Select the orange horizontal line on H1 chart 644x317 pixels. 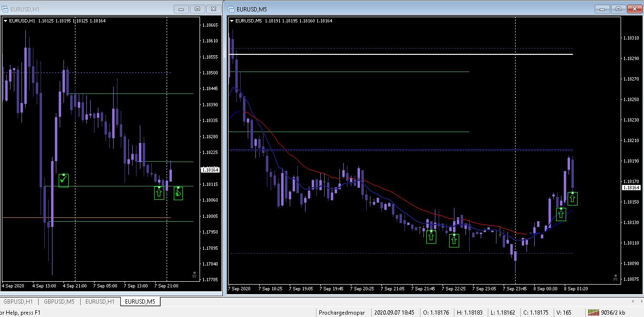86,218
